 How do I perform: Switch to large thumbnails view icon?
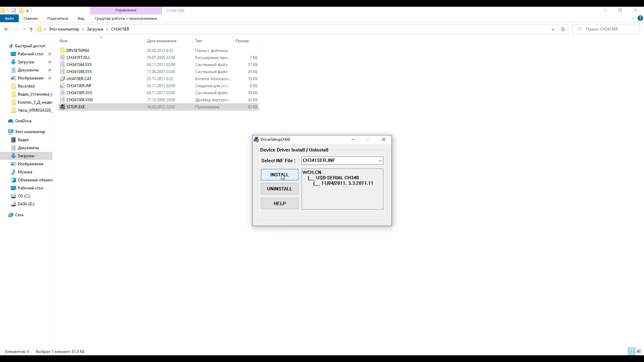click(639, 351)
